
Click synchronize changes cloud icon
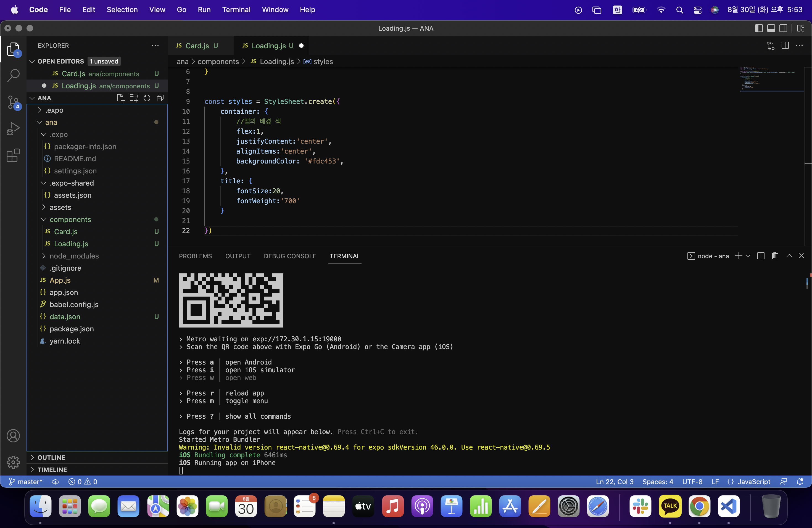pyautogui.click(x=55, y=482)
